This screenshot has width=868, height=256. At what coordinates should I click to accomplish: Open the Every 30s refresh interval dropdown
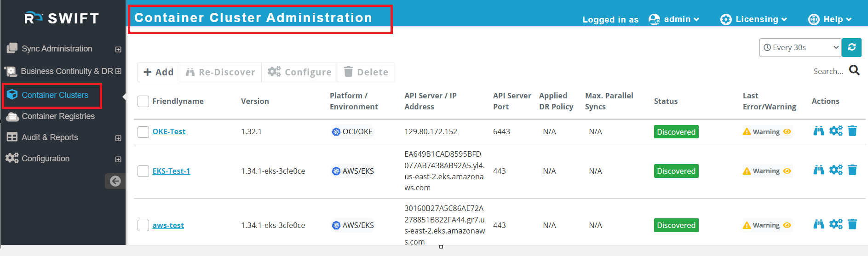pyautogui.click(x=800, y=47)
